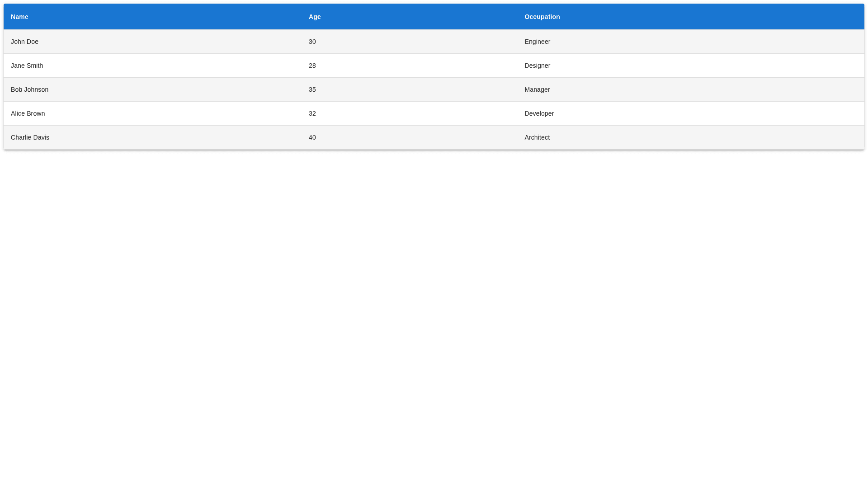Click age value 35 cell
This screenshot has width=868, height=488.
tap(312, 89)
